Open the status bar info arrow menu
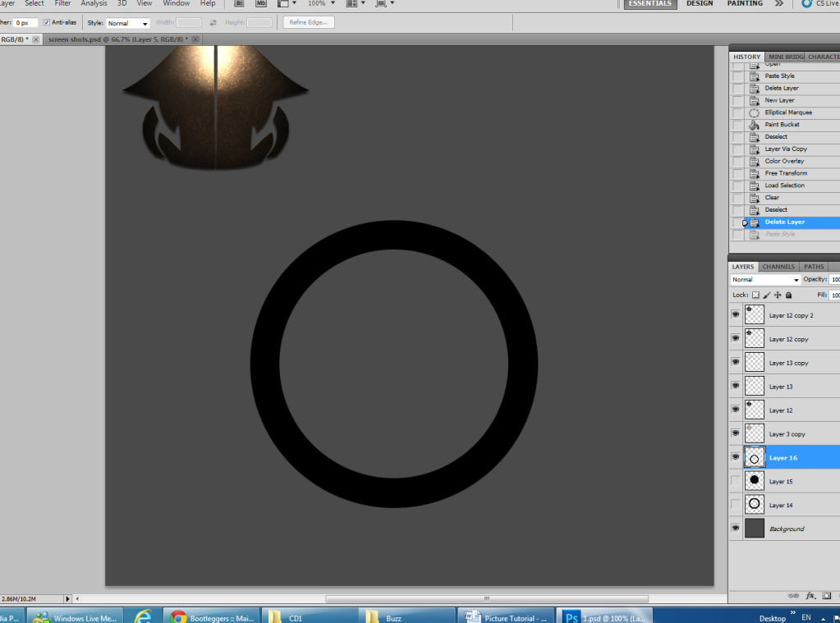The height and width of the screenshot is (623, 840). [67, 599]
